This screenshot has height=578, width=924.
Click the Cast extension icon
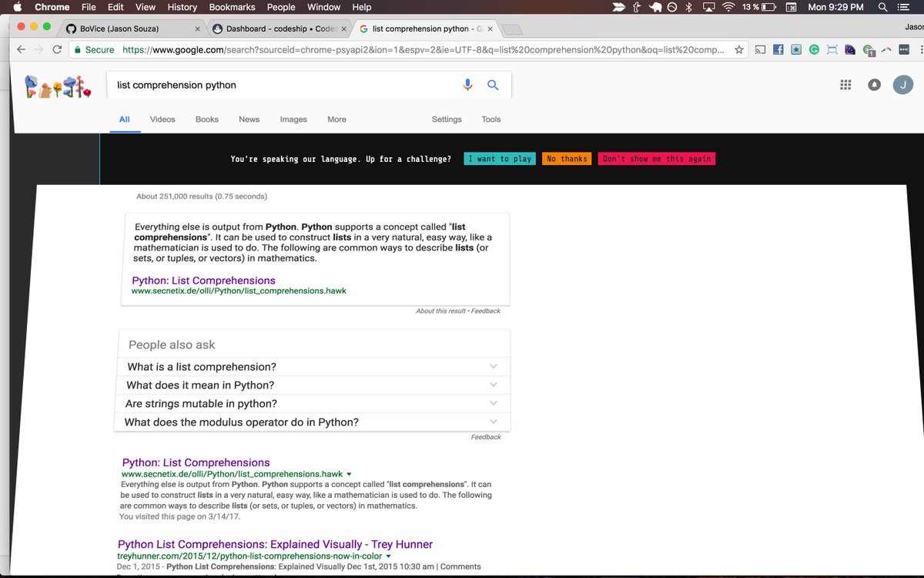(x=760, y=49)
